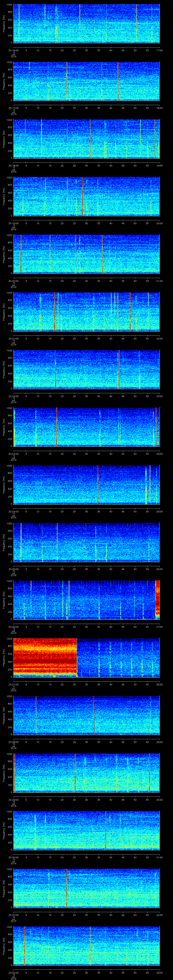Click the 24:00 end time label
Viewport: 173px width, 980px height.
pos(159,454)
